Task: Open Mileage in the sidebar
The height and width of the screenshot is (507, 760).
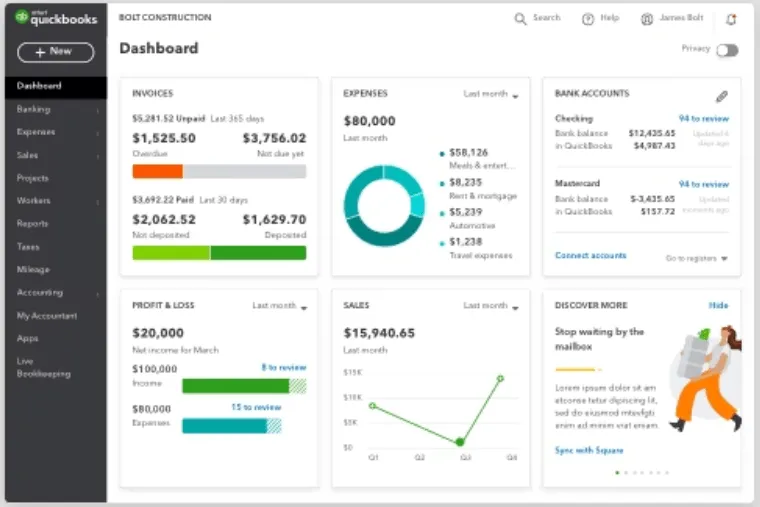Action: [x=33, y=269]
